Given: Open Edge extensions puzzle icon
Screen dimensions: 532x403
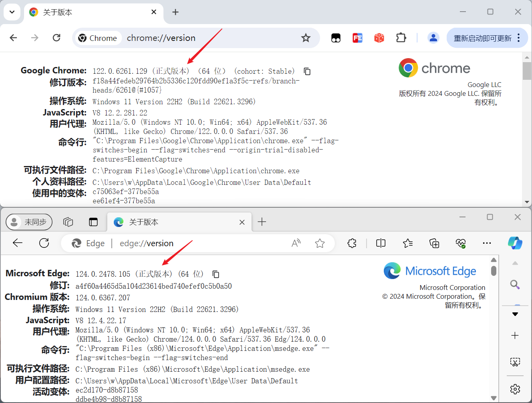Looking at the screenshot, I should point(352,243).
